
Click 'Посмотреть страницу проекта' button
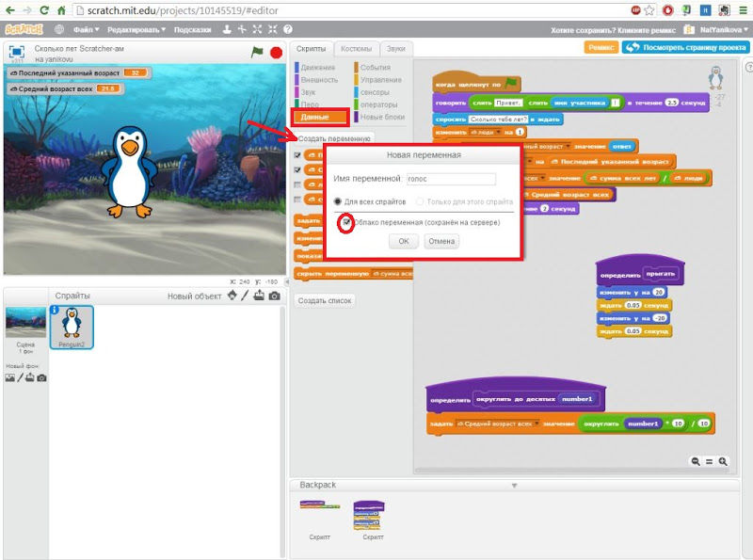[686, 47]
